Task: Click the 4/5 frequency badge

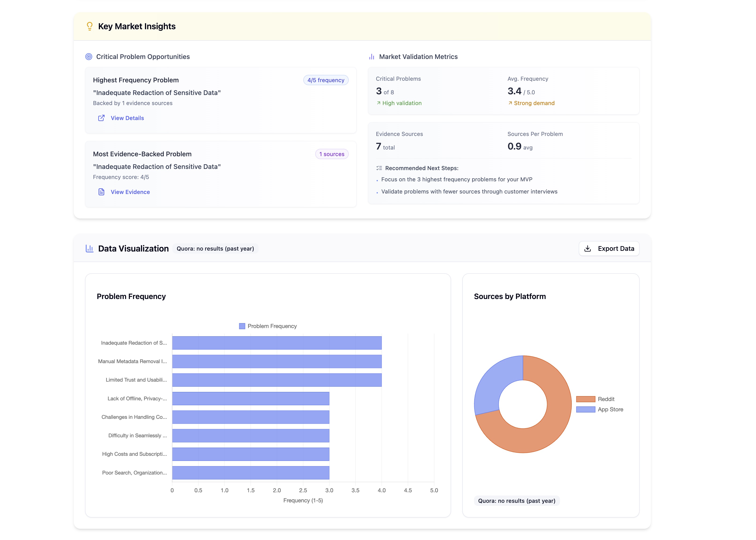Action: tap(326, 80)
